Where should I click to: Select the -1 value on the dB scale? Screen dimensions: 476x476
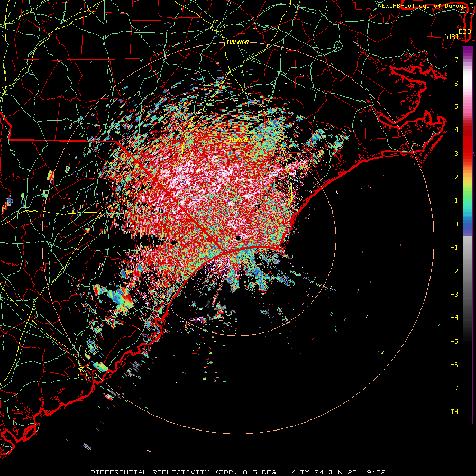(454, 248)
